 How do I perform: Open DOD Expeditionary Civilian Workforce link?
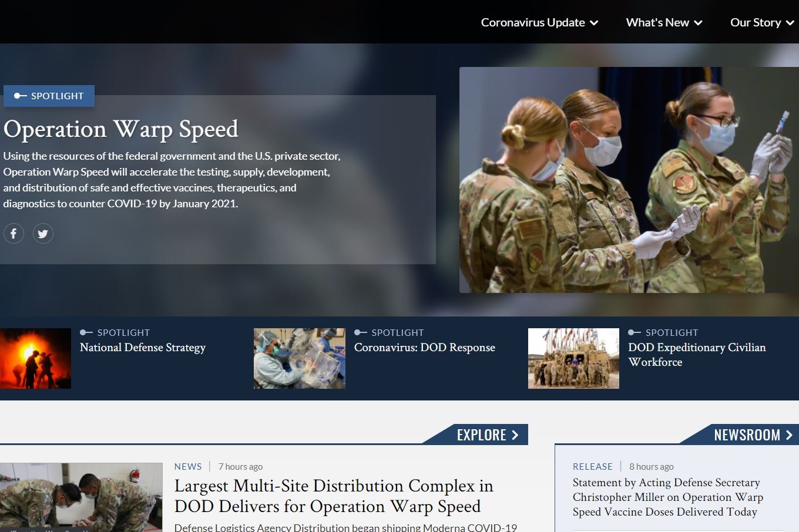696,355
